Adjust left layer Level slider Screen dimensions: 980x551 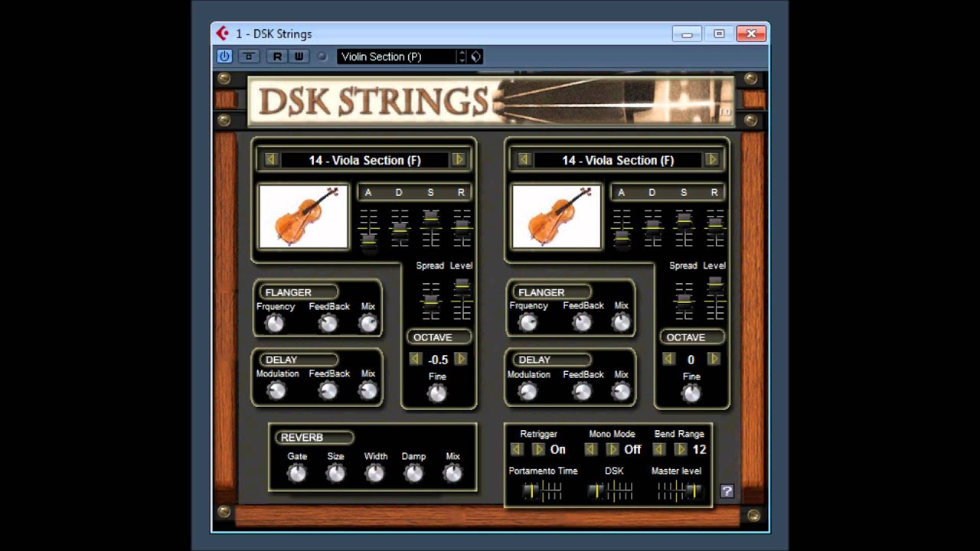tap(462, 300)
